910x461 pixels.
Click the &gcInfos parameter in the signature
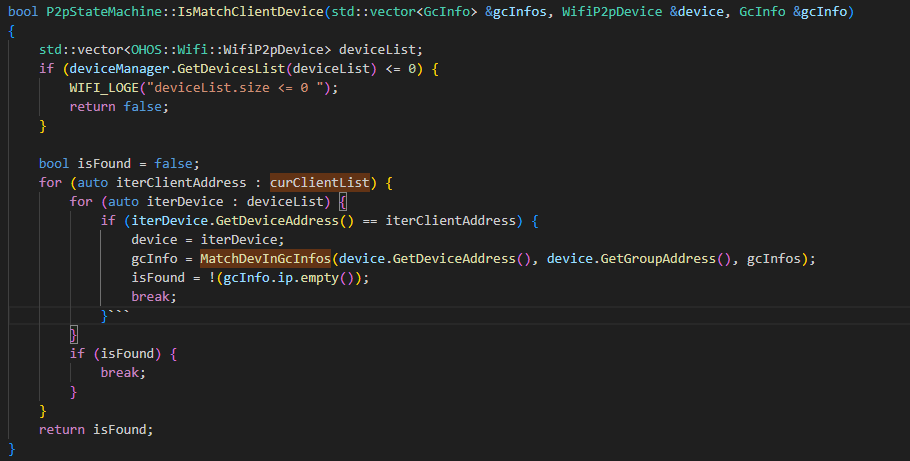(515, 11)
